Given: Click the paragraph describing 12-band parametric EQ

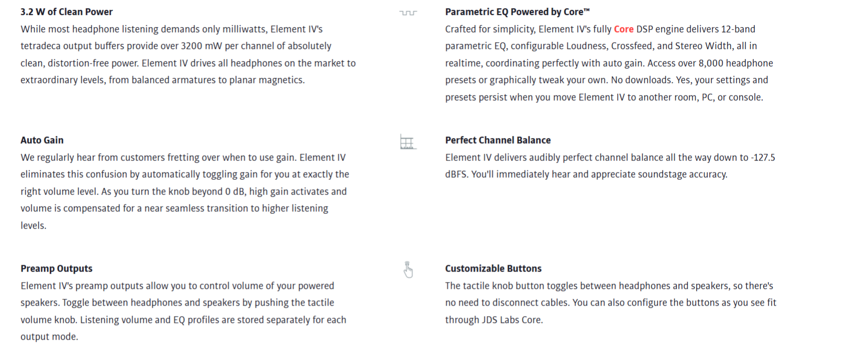Looking at the screenshot, I should 609,63.
